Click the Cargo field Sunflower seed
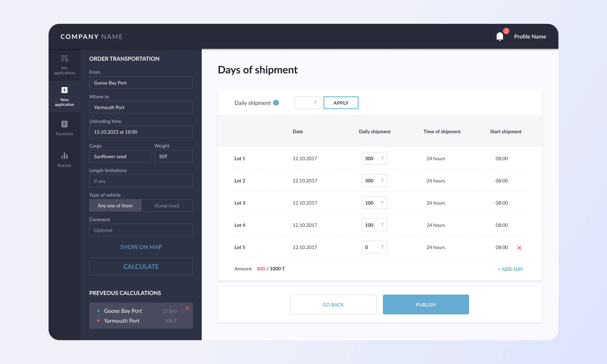The image size is (607, 364). (120, 156)
